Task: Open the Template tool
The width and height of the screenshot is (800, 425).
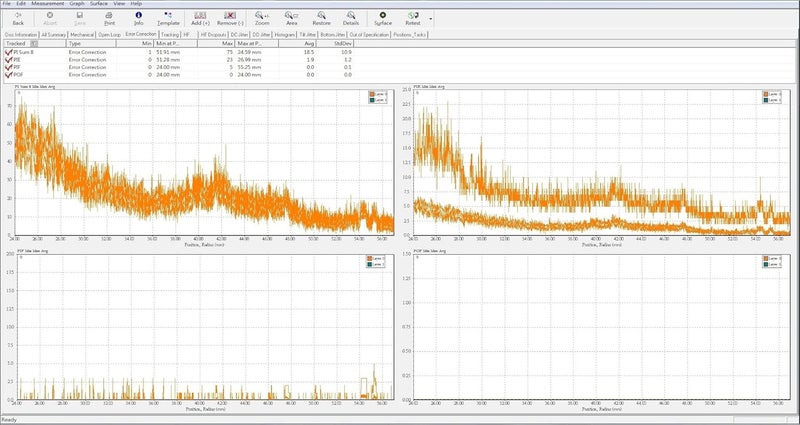Action: click(169, 18)
